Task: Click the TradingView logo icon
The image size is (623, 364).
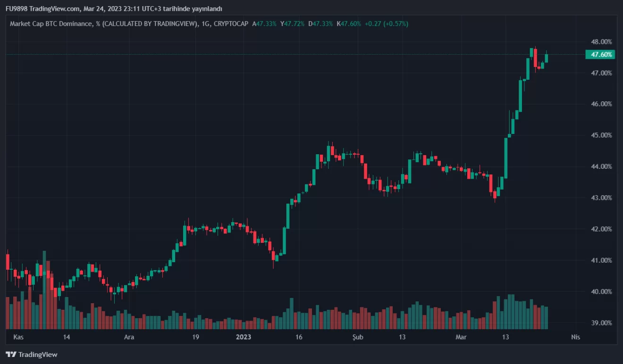Action: click(x=11, y=354)
